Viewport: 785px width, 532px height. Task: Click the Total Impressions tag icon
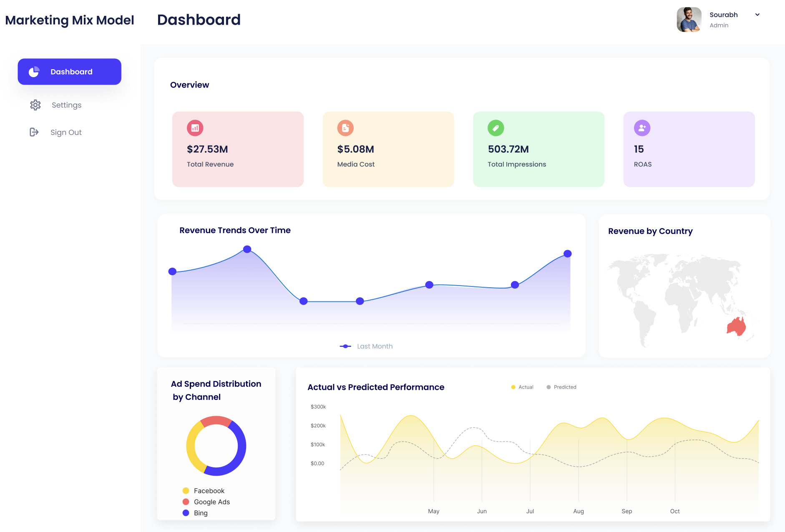(496, 128)
